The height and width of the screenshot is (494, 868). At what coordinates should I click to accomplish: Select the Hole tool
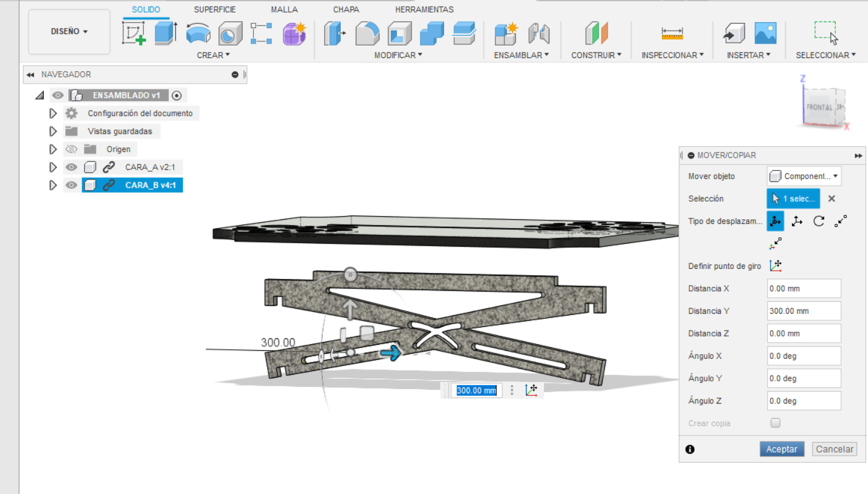tap(230, 34)
